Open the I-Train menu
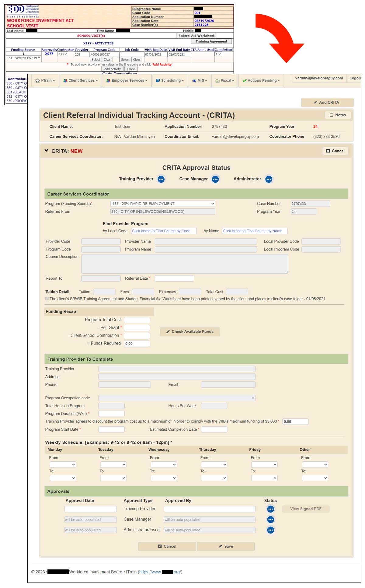The image size is (365, 588). tap(45, 81)
